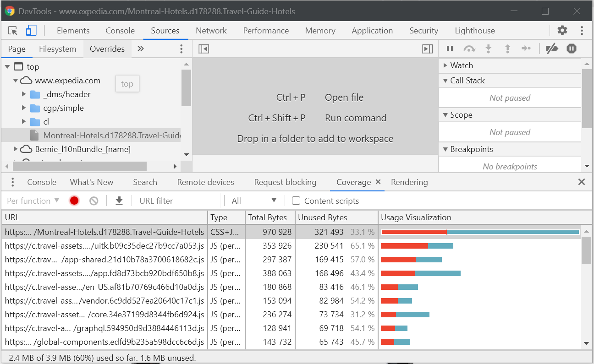The image size is (594, 364).
Task: Open the Sources navigator kebab menu
Action: tap(181, 49)
